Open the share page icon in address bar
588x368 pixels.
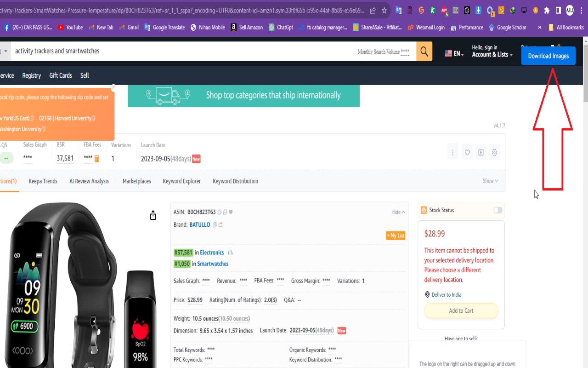373,10
